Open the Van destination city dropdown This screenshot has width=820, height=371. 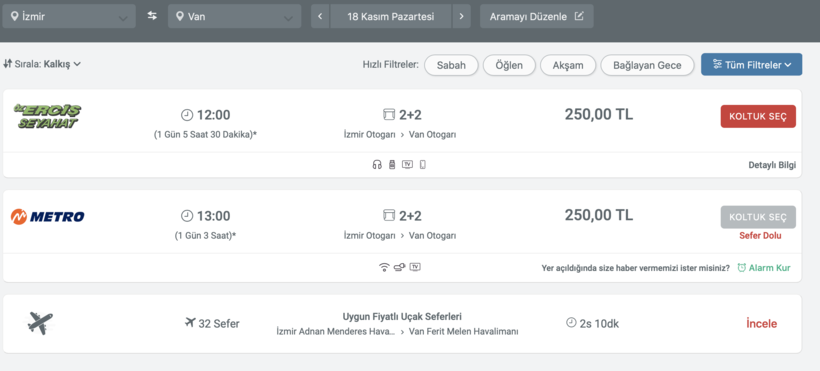pos(234,16)
